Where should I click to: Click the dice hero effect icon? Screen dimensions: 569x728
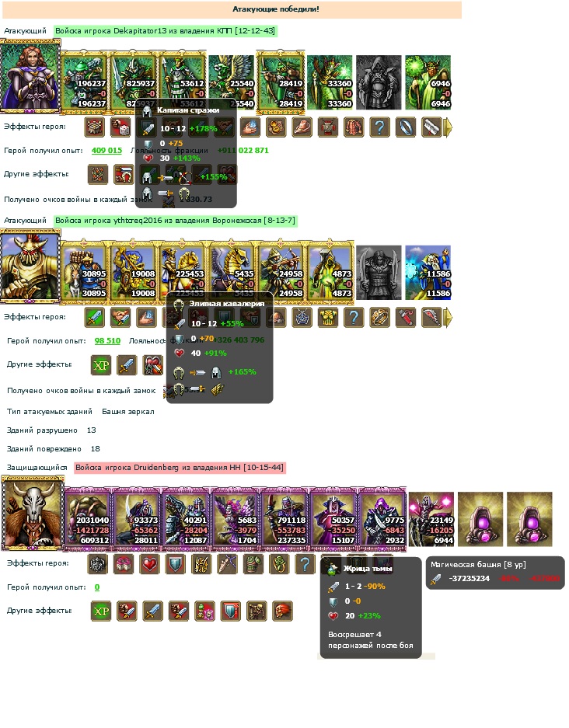[x=120, y=127]
